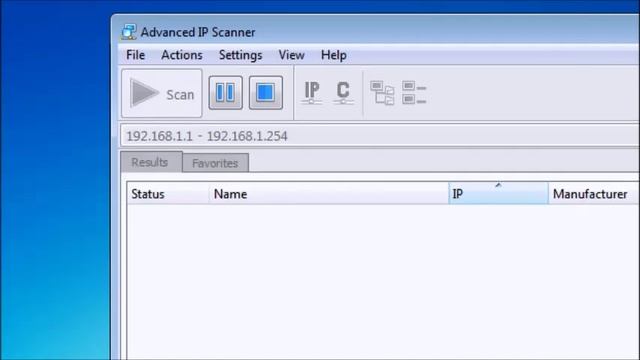This screenshot has width=640, height=360.
Task: Open the File menu
Action: 136,55
